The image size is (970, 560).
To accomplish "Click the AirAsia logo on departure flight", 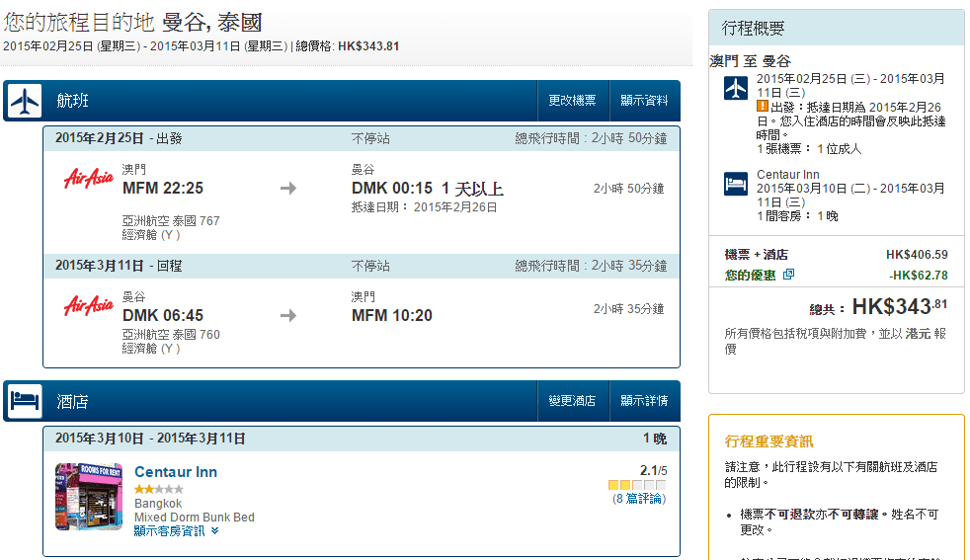I will tap(89, 179).
